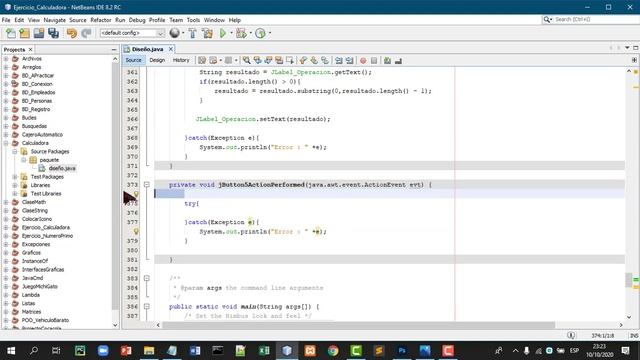Viewport: 640px width, 360px height.
Task: Click the Windows Start button
Action: pos(11,351)
